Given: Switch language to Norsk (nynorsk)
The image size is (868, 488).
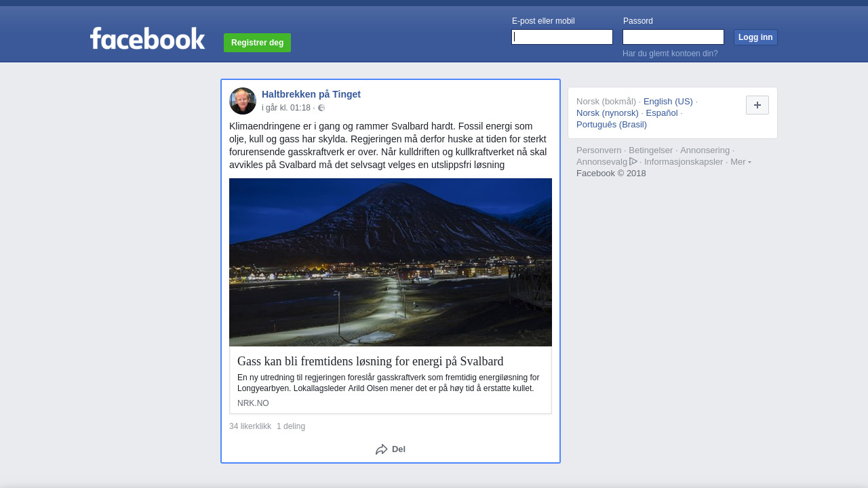Looking at the screenshot, I should [608, 113].
